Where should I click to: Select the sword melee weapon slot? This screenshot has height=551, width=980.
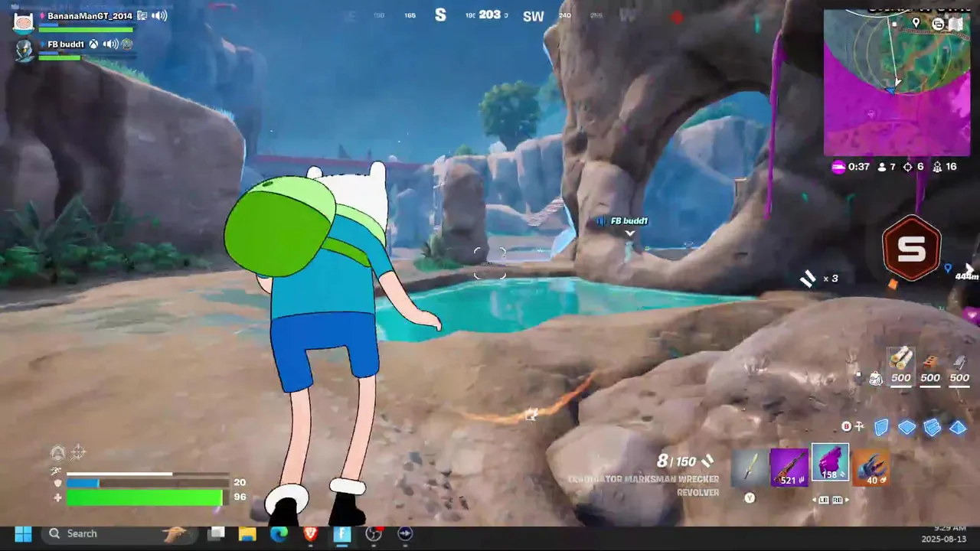[x=750, y=468]
